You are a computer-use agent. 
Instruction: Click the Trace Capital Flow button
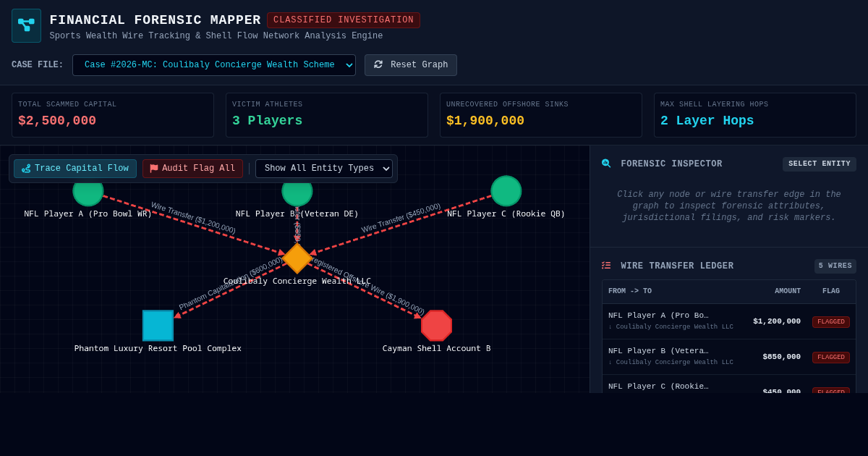coord(75,169)
